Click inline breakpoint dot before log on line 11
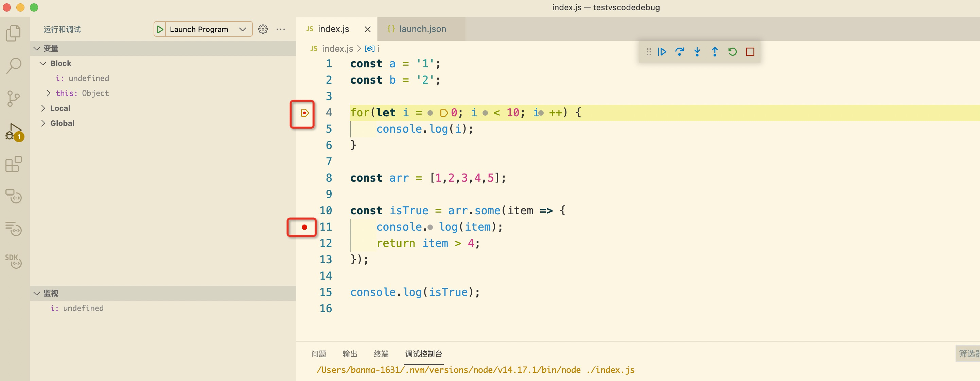 (430, 228)
